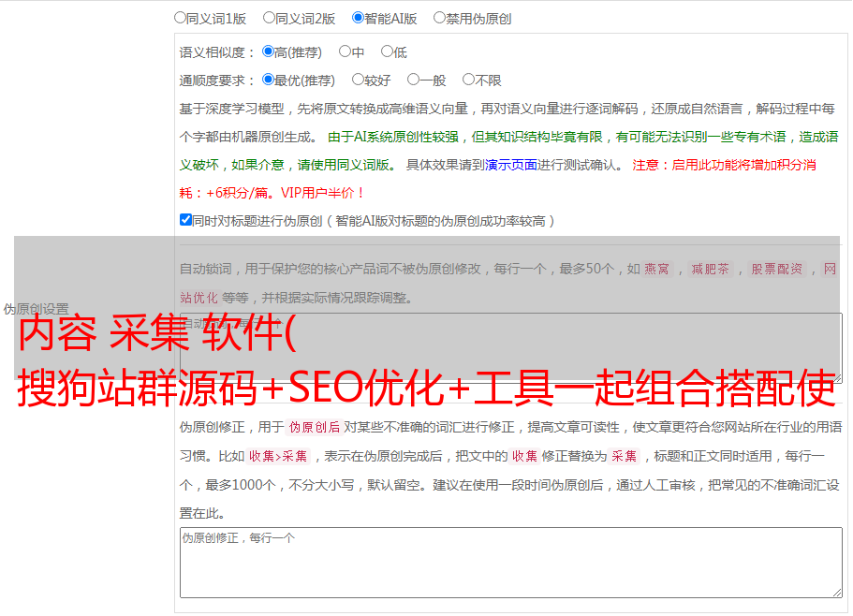Select 不限 for 通顺度要求
This screenshot has width=853, height=616.
point(469,81)
